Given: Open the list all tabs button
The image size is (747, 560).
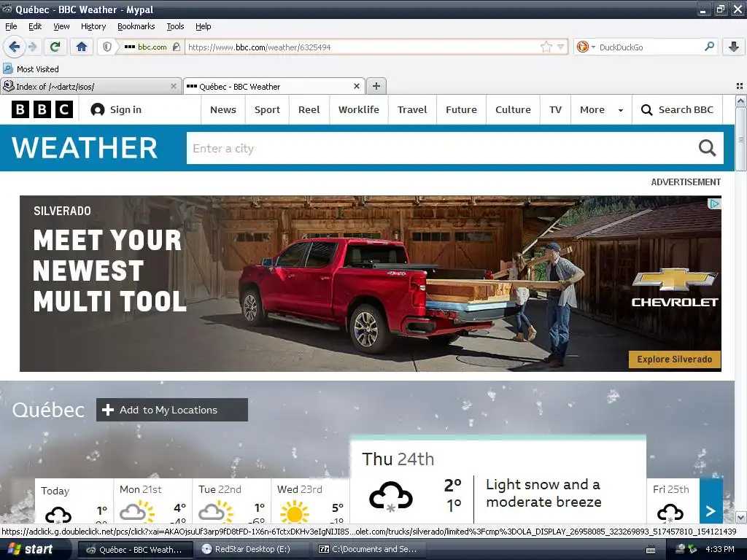Looking at the screenshot, I should coord(740,86).
